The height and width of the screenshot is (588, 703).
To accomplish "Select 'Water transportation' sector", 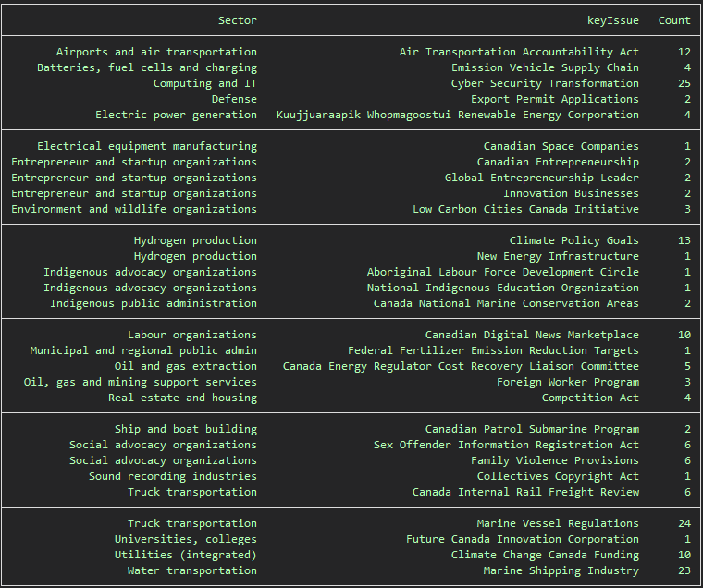I will click(x=192, y=570).
